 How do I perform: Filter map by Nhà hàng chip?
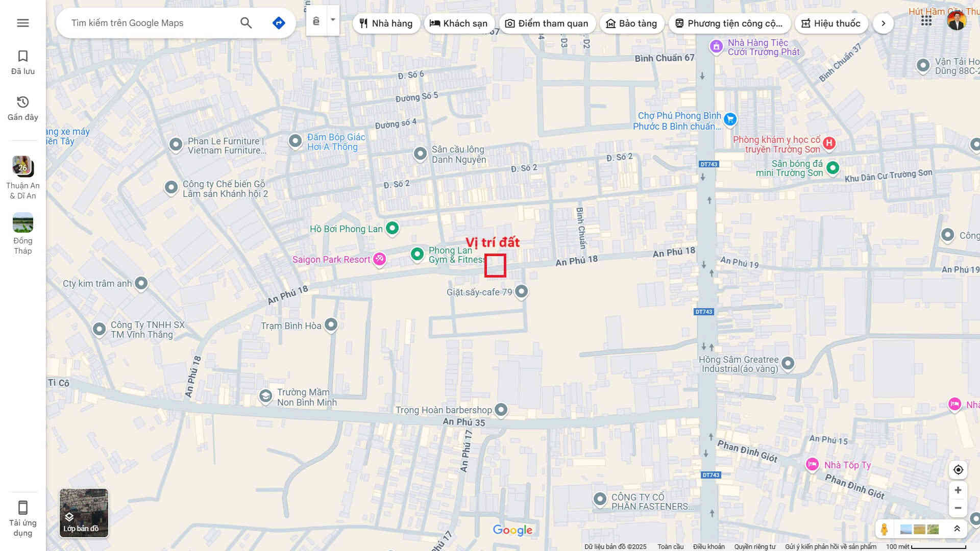pos(386,23)
